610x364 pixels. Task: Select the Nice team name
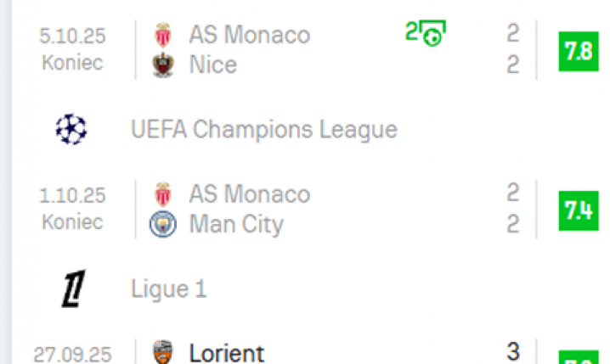[x=213, y=64]
